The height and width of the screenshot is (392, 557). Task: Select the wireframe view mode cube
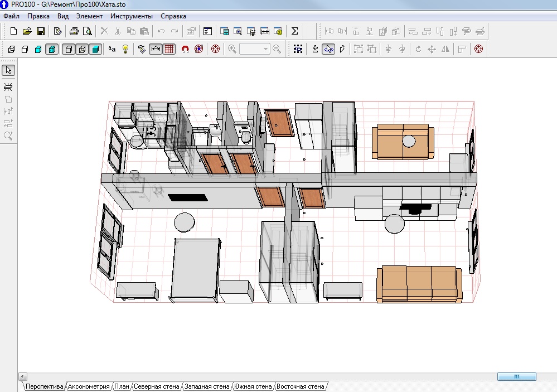[x=11, y=49]
